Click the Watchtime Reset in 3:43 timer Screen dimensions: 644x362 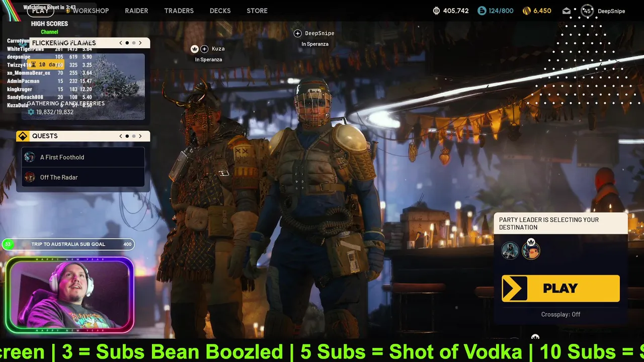(x=49, y=8)
